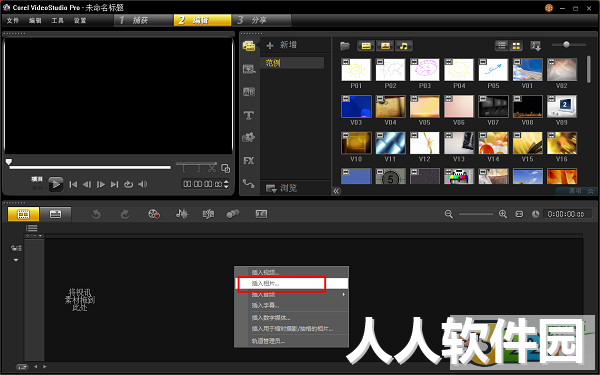Click the 新增 add folder button
This screenshot has height=375, width=600.
coord(282,45)
